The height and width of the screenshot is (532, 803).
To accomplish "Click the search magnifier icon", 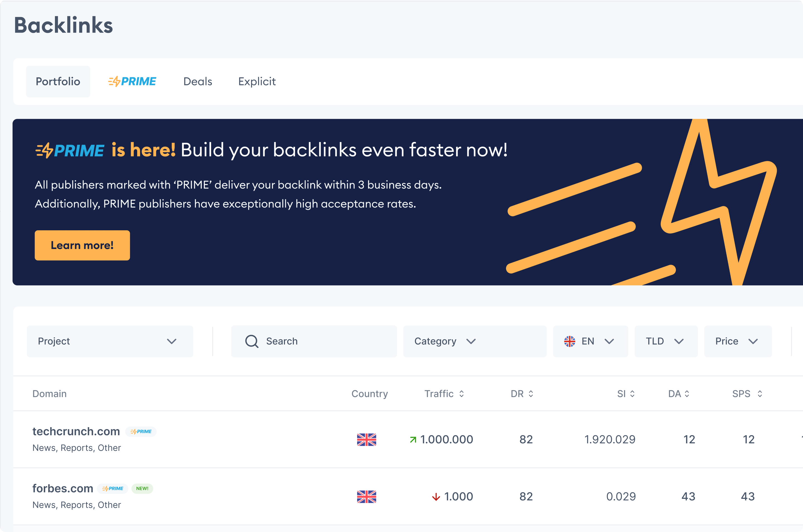I will click(x=252, y=341).
